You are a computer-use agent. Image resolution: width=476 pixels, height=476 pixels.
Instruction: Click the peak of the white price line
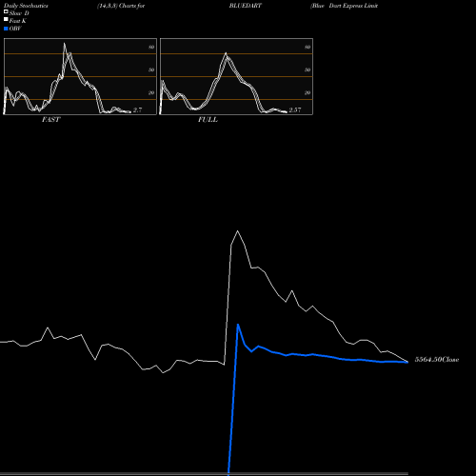click(237, 231)
